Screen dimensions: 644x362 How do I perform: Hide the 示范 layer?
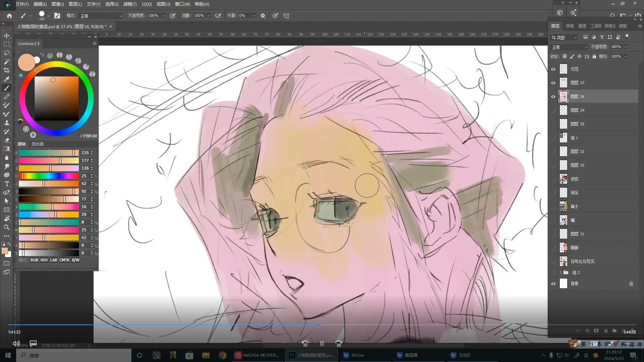pyautogui.click(x=553, y=69)
